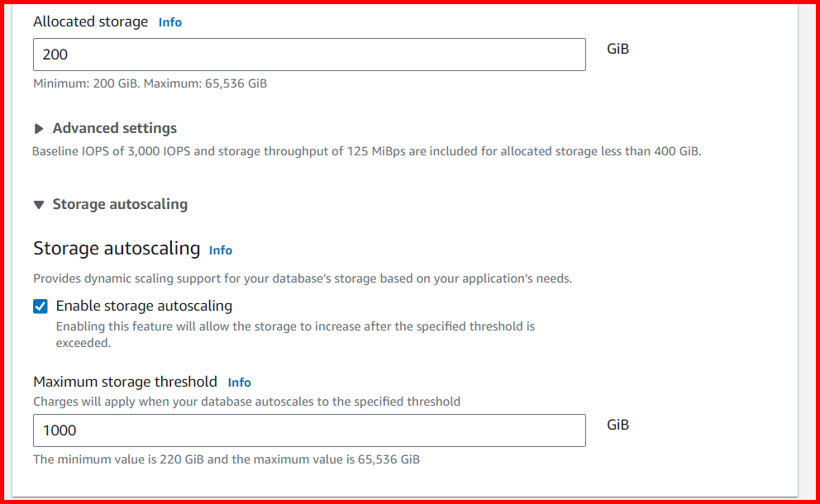Select the Maximum storage threshold input showing 1000
Viewport: 820px width, 504px height.
pyautogui.click(x=309, y=430)
